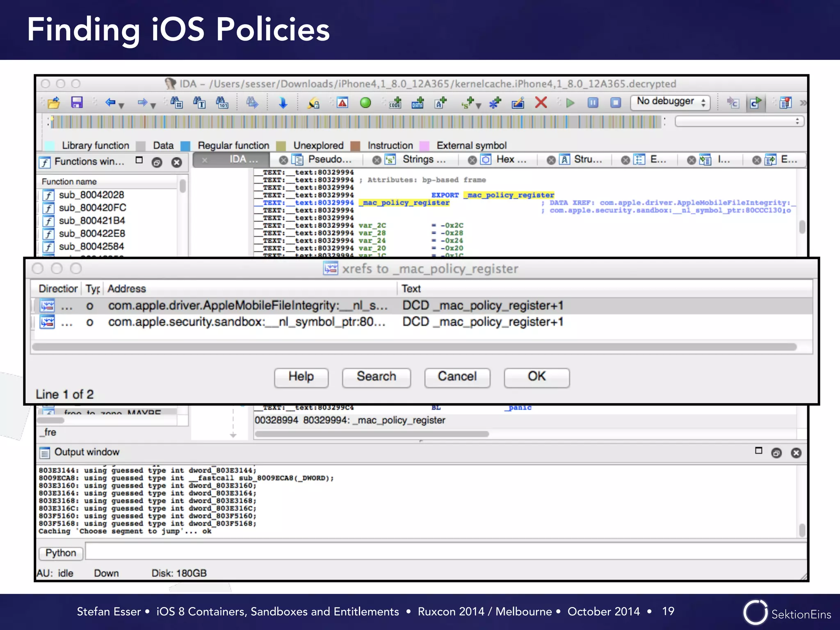
Task: Click the blue down-arrow jump icon
Action: tap(283, 103)
